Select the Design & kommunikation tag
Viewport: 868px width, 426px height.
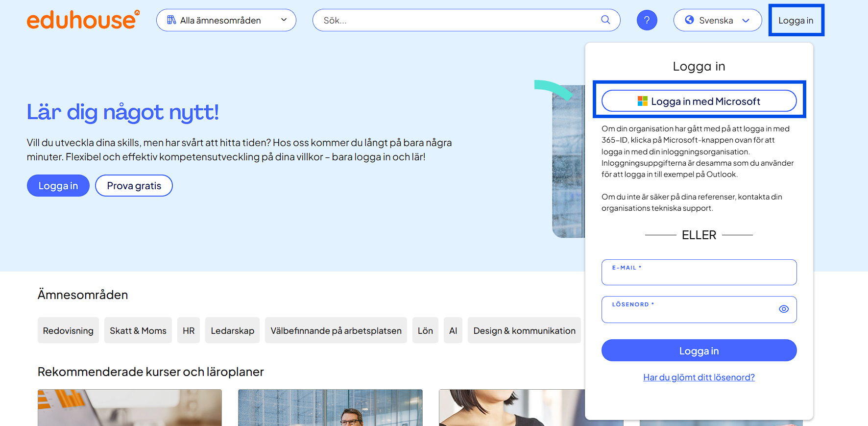point(524,330)
